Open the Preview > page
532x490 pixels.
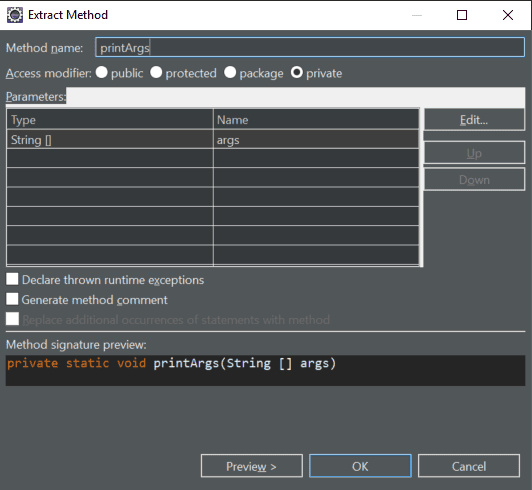pos(251,466)
